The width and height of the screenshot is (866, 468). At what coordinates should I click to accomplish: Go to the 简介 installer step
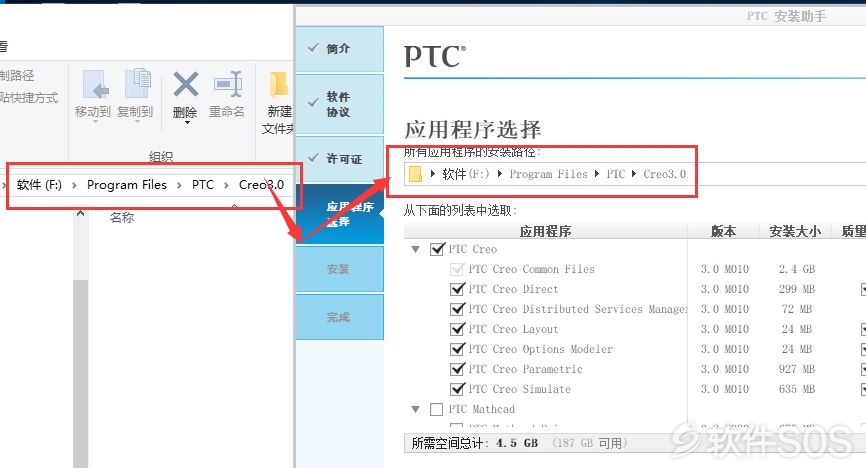tap(340, 49)
